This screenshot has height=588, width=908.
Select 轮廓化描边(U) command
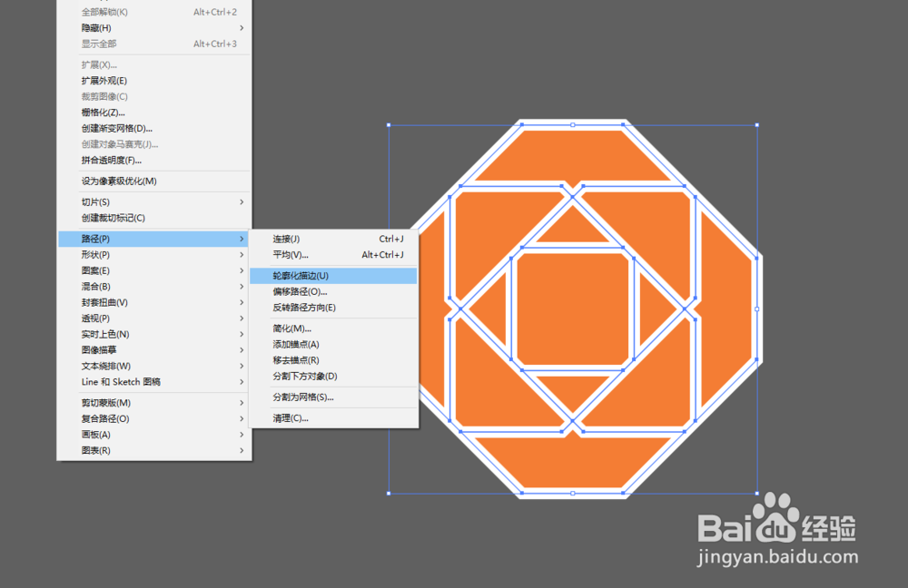pyautogui.click(x=333, y=276)
